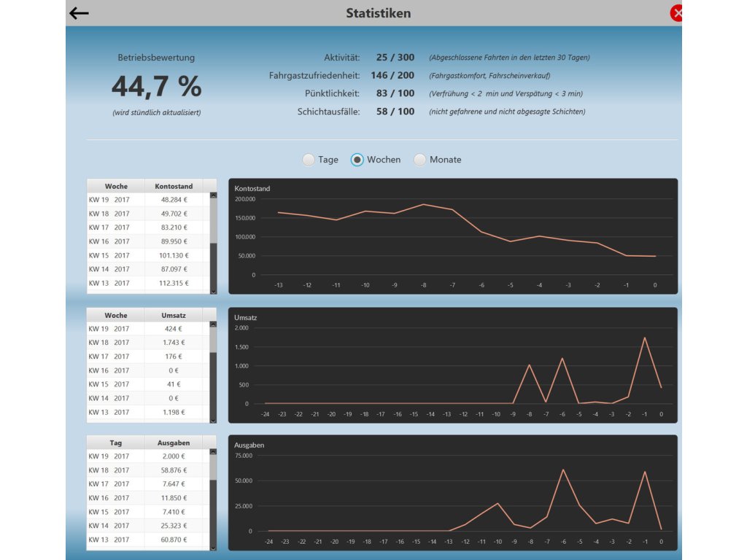Click the back arrow in the header
The height and width of the screenshot is (560, 747).
79,13
